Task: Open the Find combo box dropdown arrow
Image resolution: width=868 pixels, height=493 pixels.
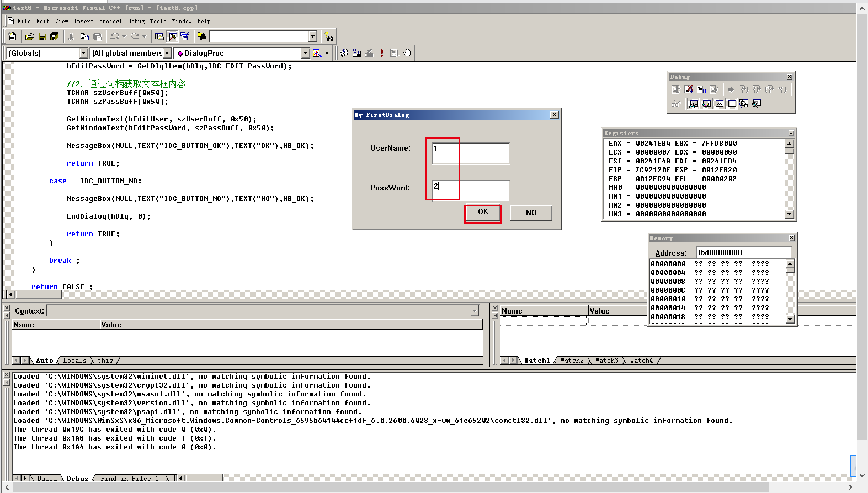Action: 312,36
